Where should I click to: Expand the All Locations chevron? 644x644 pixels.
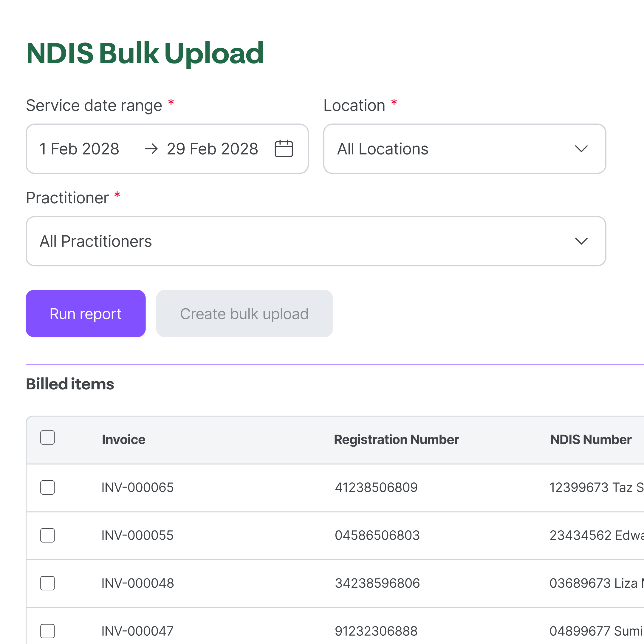581,149
